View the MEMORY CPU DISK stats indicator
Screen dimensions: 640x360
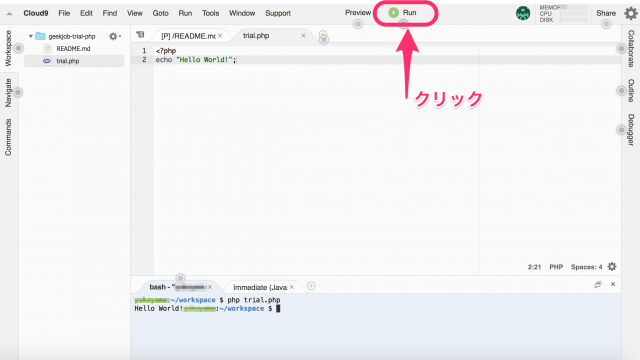(563, 13)
